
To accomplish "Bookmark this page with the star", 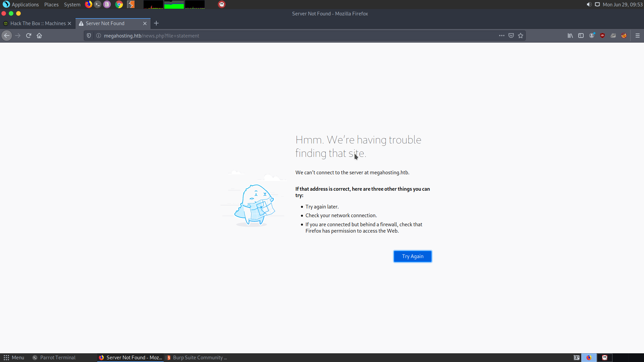I will 520,36.
